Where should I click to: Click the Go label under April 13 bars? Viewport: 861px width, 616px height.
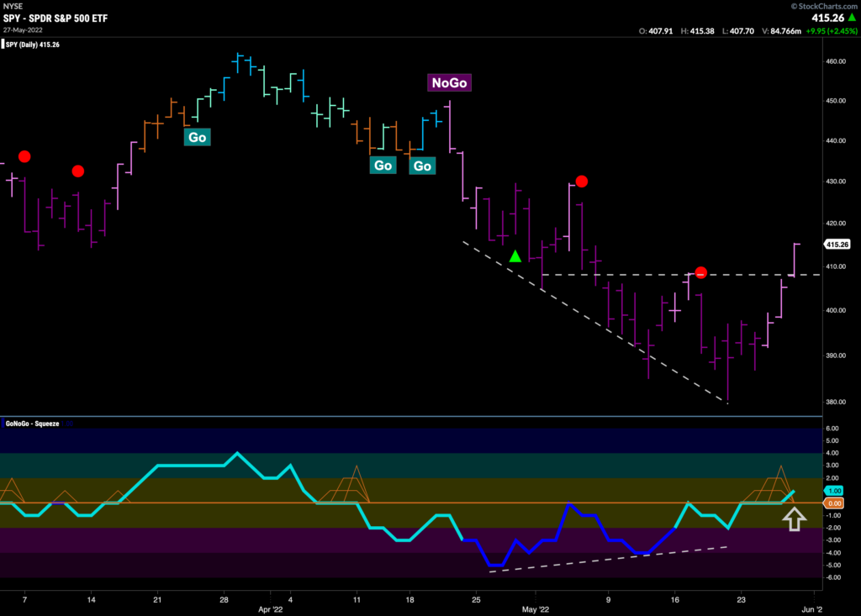pos(383,166)
